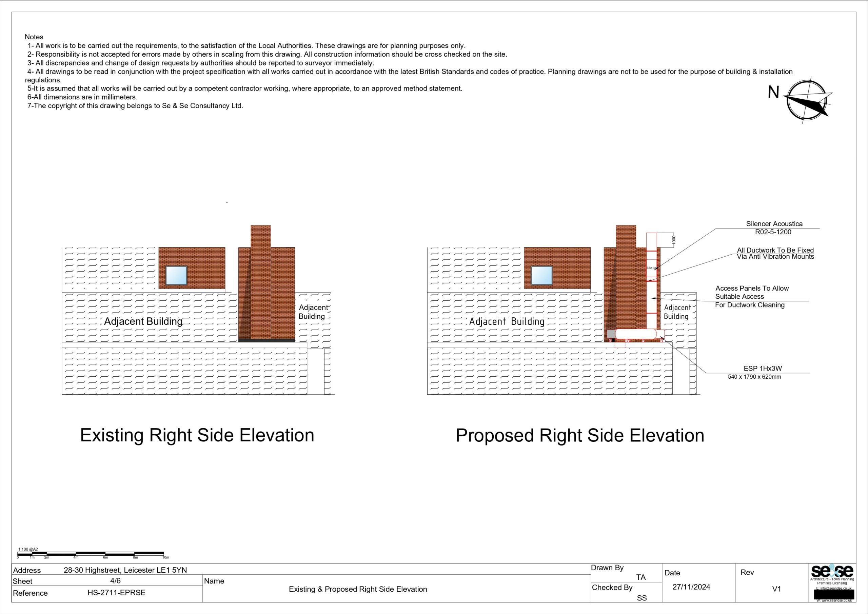Click the 1:100 scale bar
The image size is (868, 614).
[x=91, y=554]
